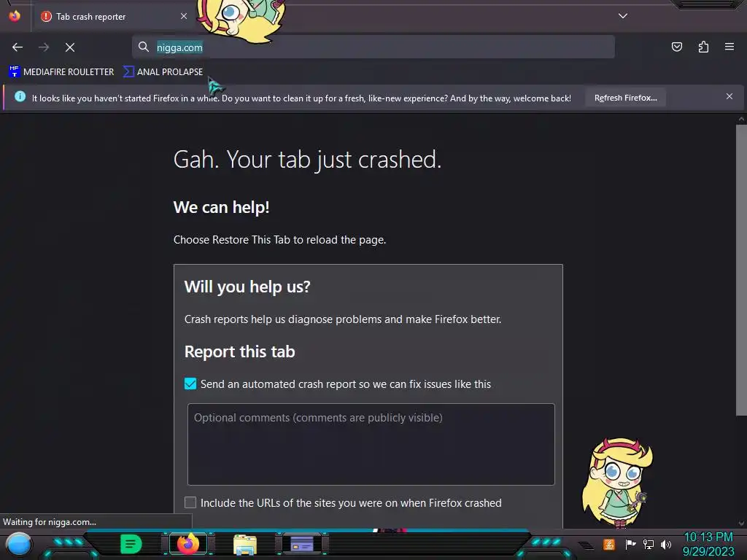Expand the list all tabs chevron

pos(623,16)
